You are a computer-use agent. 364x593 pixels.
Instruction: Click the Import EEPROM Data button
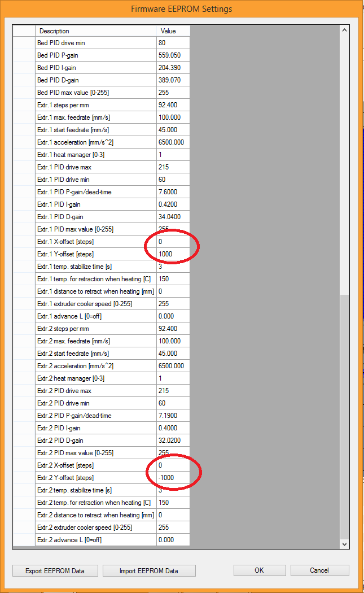pos(149,570)
